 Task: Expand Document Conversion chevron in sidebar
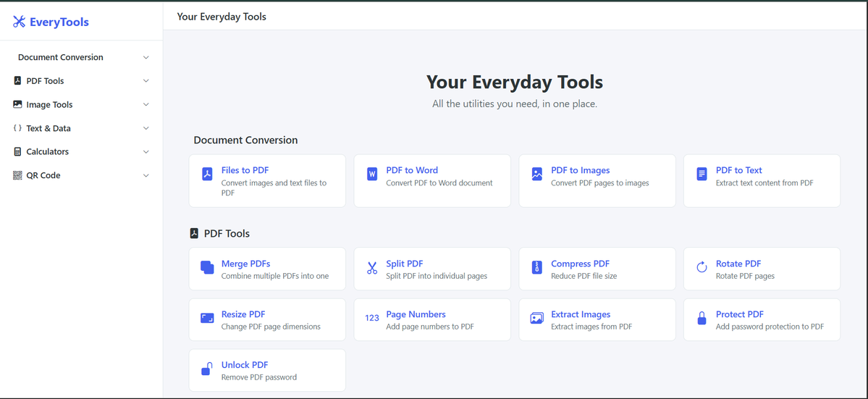click(146, 57)
